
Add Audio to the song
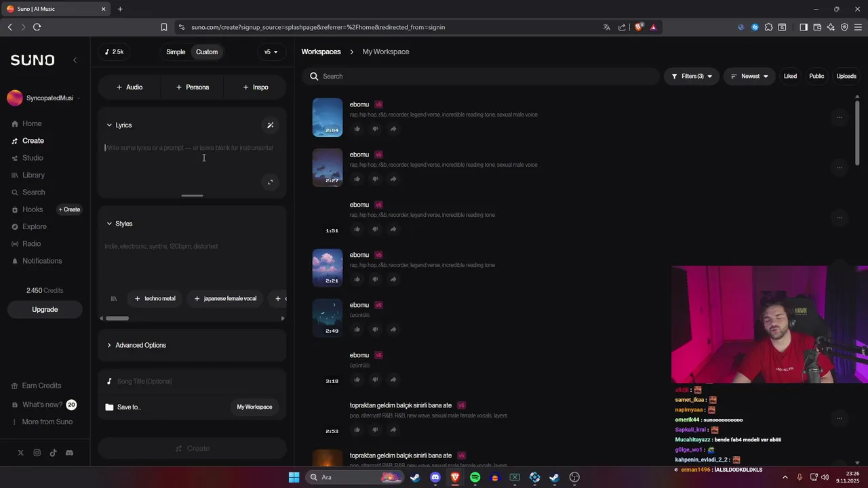130,87
